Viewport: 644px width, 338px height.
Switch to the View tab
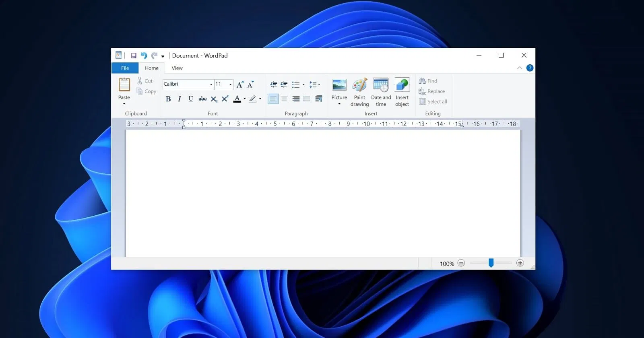click(x=177, y=68)
